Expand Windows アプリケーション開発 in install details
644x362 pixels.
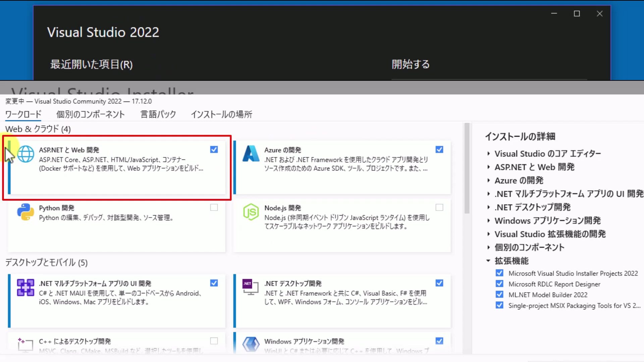tap(488, 221)
